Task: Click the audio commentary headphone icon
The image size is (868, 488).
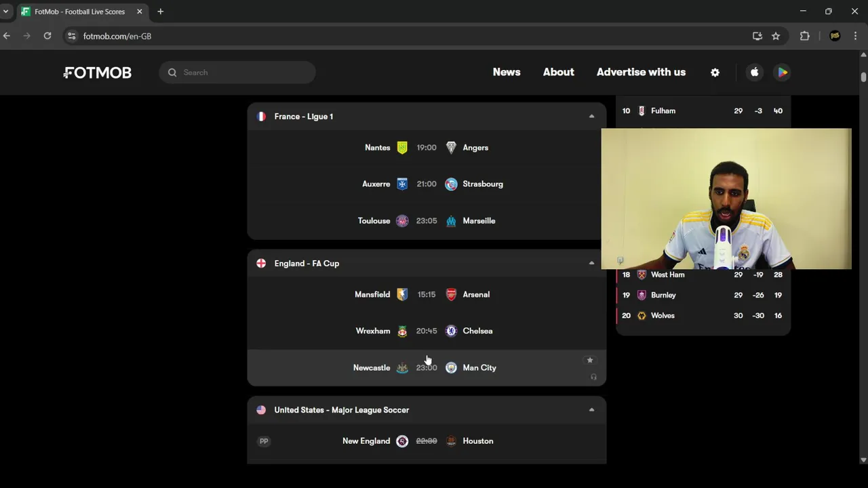Action: point(593,377)
